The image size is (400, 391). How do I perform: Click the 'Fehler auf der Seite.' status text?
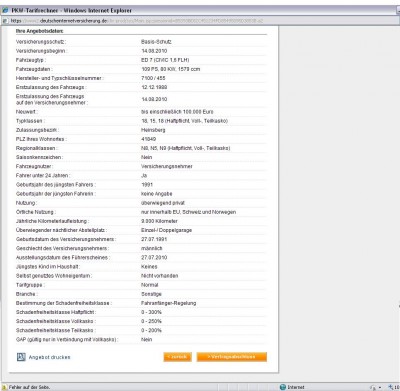[x=29, y=387]
